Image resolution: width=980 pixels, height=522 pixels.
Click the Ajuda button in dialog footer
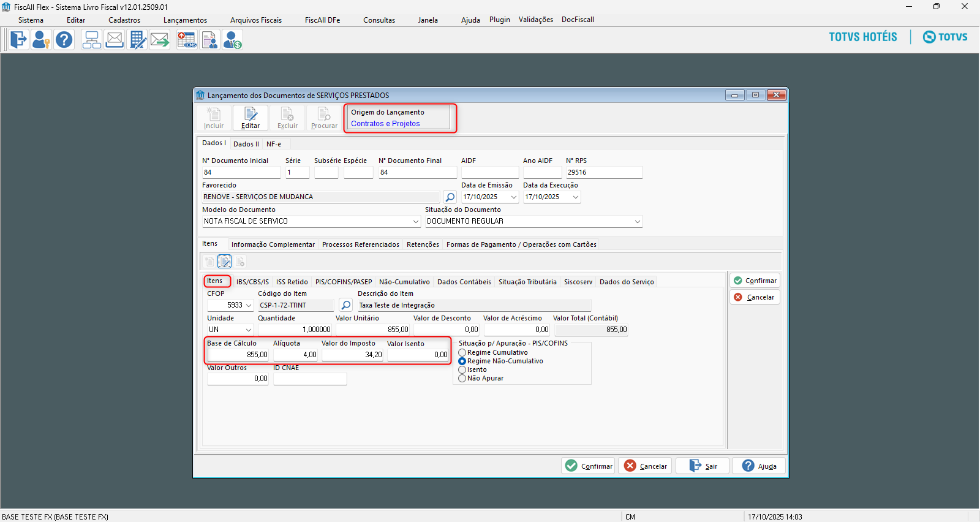tap(759, 466)
